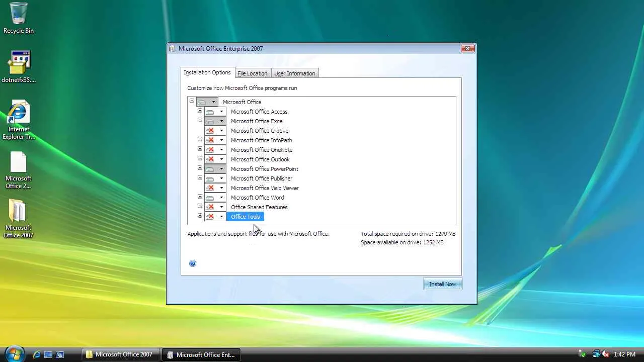Switch to the File Location tab
This screenshot has height=362, width=644.
click(x=253, y=73)
